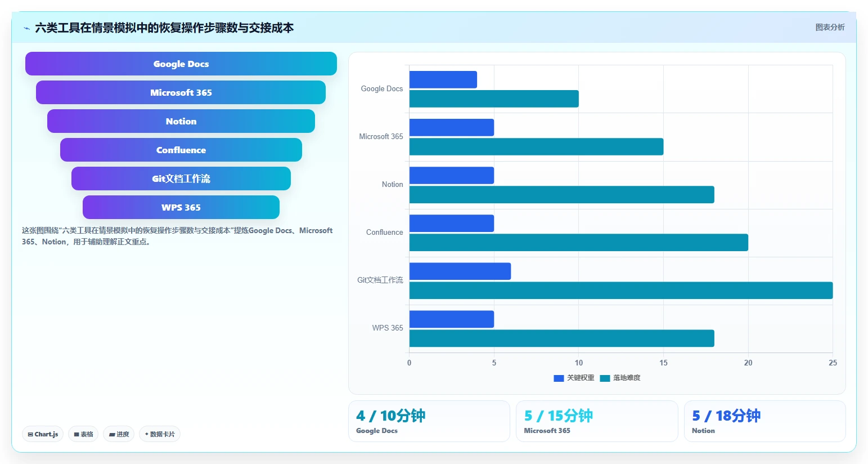The width and height of the screenshot is (868, 464).
Task: Click the title 六类工具在情景模拟中的恢复操作步骤数与交接成本
Action: (x=164, y=28)
